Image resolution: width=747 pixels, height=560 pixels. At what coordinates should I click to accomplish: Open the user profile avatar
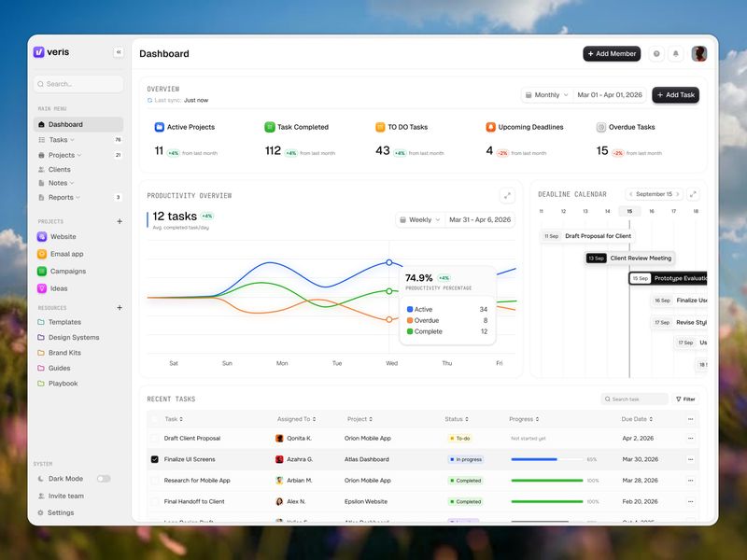698,54
